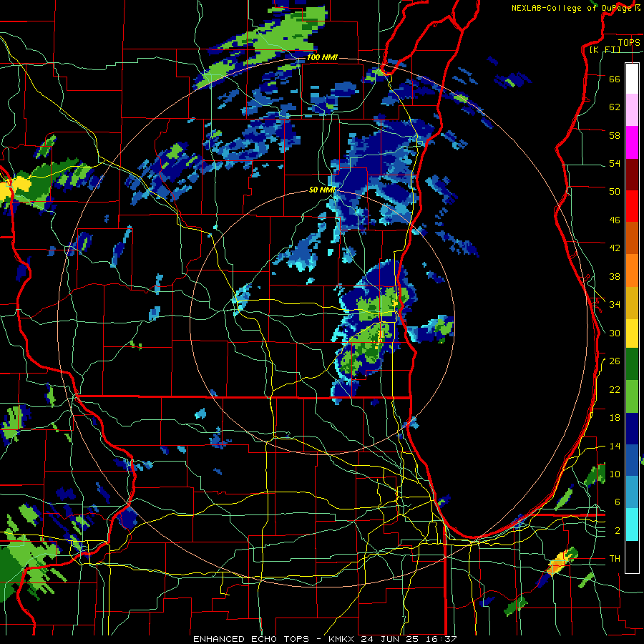The width and height of the screenshot is (644, 644).
Task: Click the 42 legend label
Action: 615,248
